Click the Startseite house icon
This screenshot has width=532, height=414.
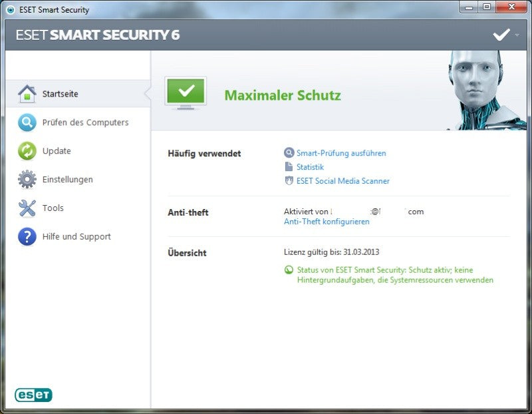(x=27, y=94)
